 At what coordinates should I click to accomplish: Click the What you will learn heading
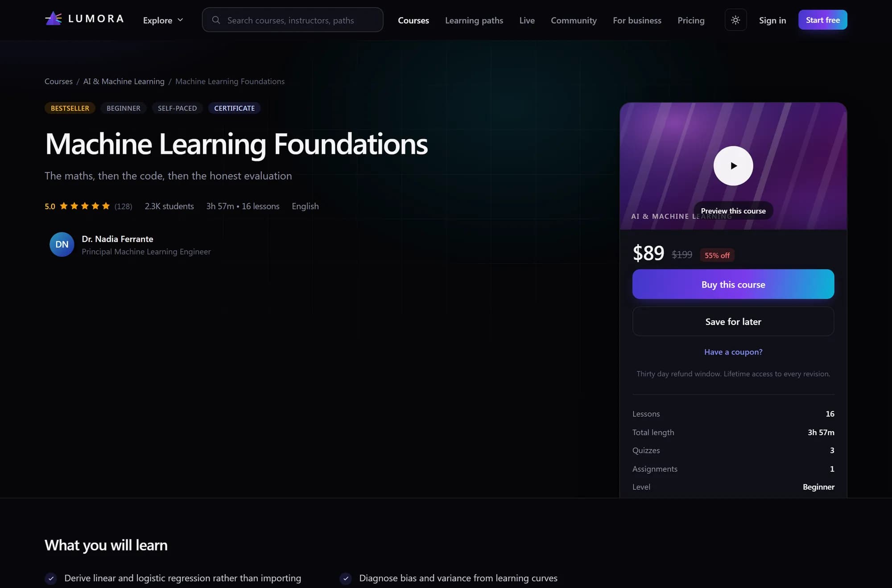[x=106, y=545]
